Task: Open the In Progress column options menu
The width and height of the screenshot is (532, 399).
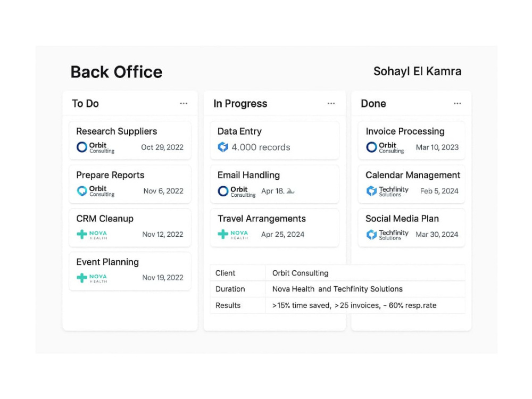Action: 331,104
